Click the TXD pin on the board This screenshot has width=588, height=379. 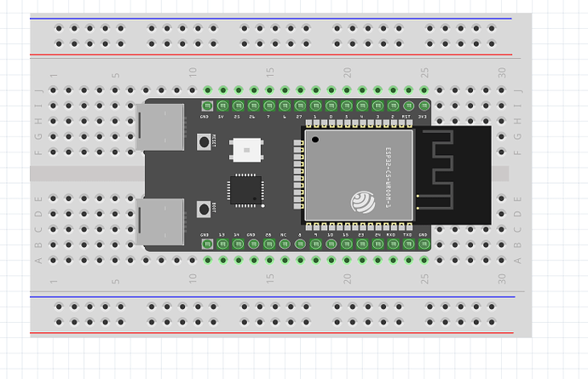point(408,244)
